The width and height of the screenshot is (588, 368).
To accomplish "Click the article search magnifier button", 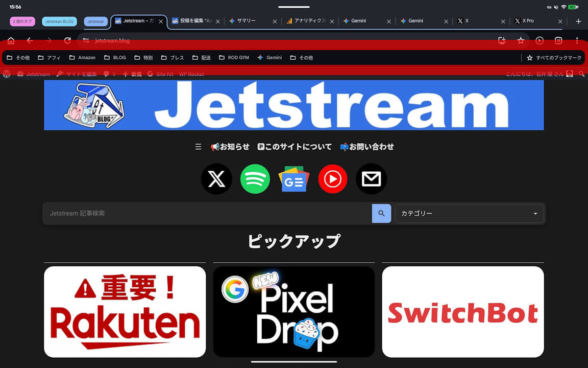I will pyautogui.click(x=381, y=213).
